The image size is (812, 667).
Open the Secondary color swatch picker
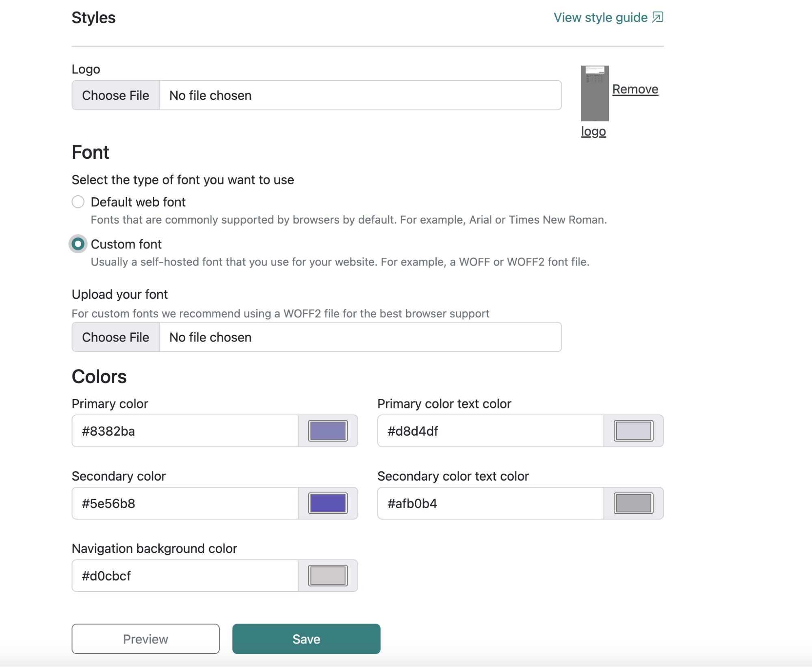click(x=327, y=503)
